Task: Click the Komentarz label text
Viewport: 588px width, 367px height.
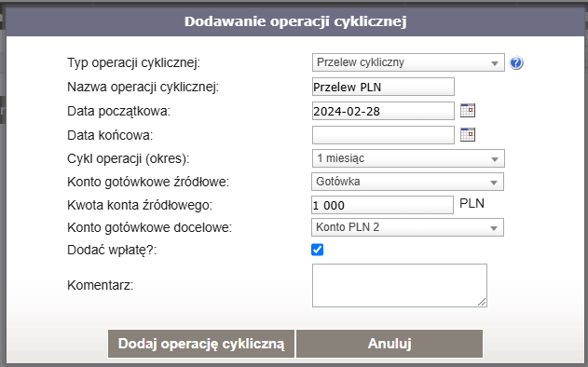Action: pyautogui.click(x=100, y=286)
